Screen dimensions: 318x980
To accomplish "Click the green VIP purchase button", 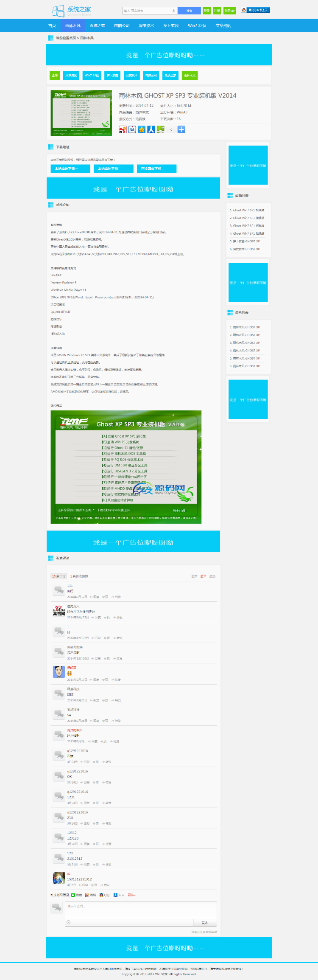I will [x=230, y=11].
